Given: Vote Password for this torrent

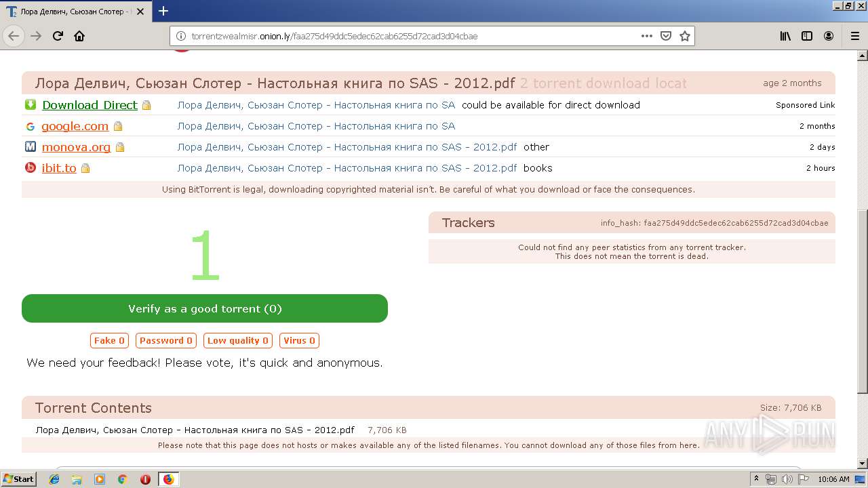Looking at the screenshot, I should coord(166,340).
